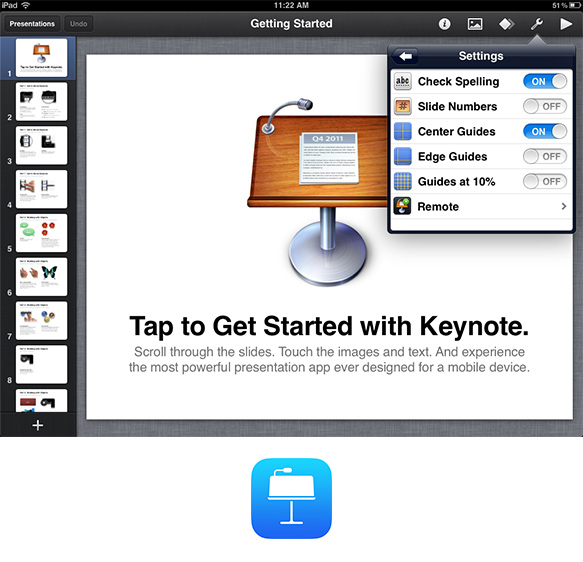583x562 pixels.
Task: Select slide 7 thumbnail
Action: [x=41, y=321]
